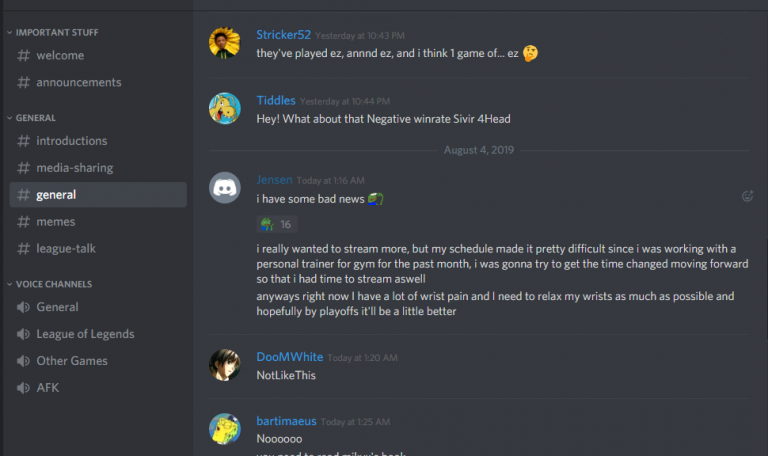Viewport: 768px width, 456px height.
Task: Open the announcements channel
Action: (98, 82)
